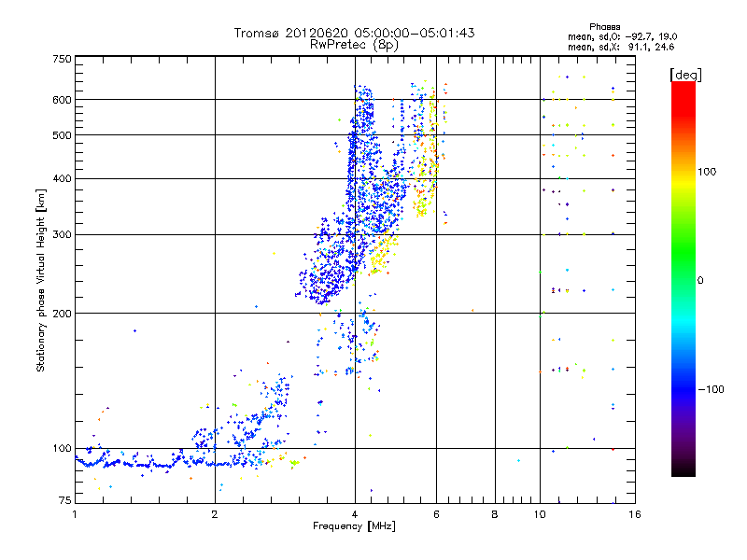The width and height of the screenshot is (747, 560).
Task: Click the "mean, sd,O: -92.7, 19.0" line
Action: (x=622, y=36)
